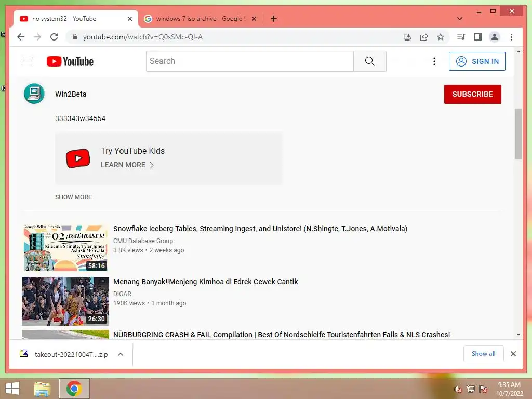
Task: Open the Windows Start button
Action: point(12,389)
